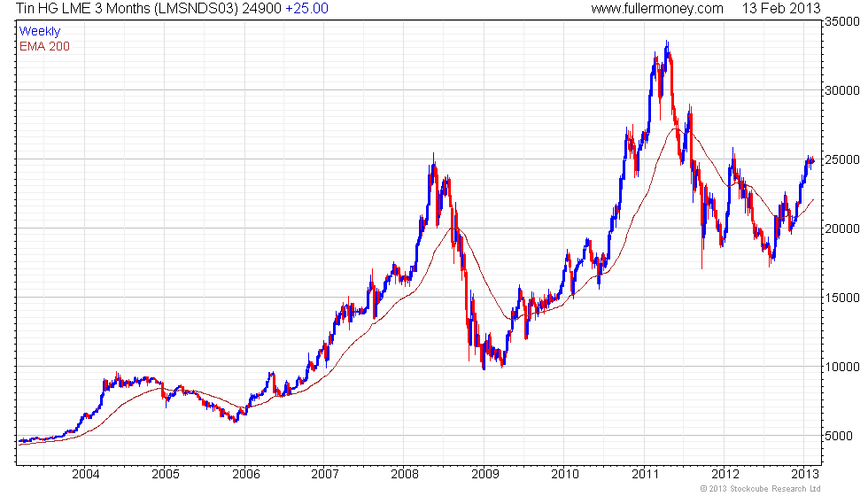Click the 10000 price axis label
Image resolution: width=868 pixels, height=496 pixels.
point(842,367)
